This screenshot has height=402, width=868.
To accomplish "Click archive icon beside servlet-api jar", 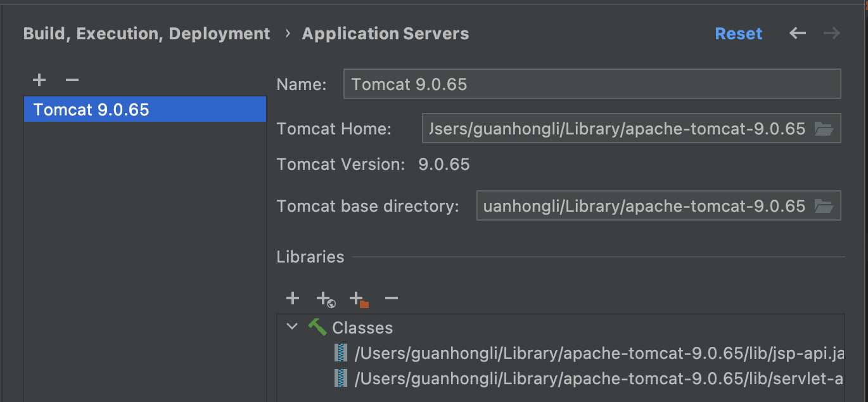I will (341, 379).
